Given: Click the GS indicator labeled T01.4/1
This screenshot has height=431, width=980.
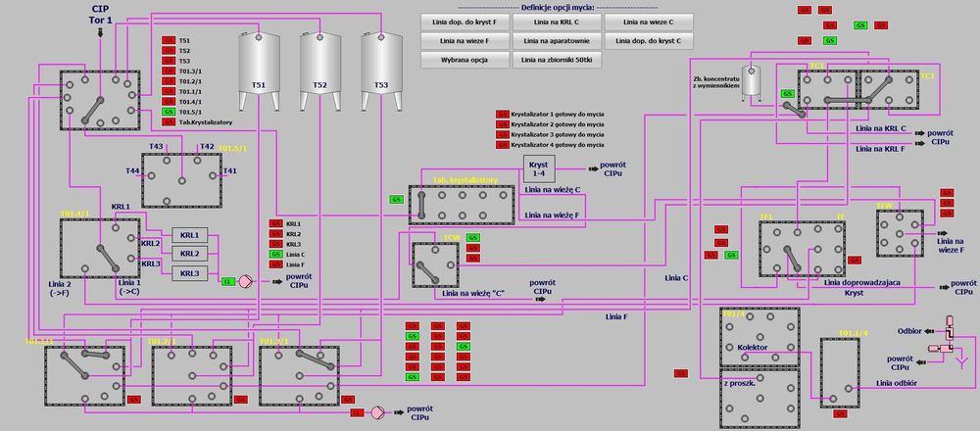Looking at the screenshot, I should click(x=169, y=101).
